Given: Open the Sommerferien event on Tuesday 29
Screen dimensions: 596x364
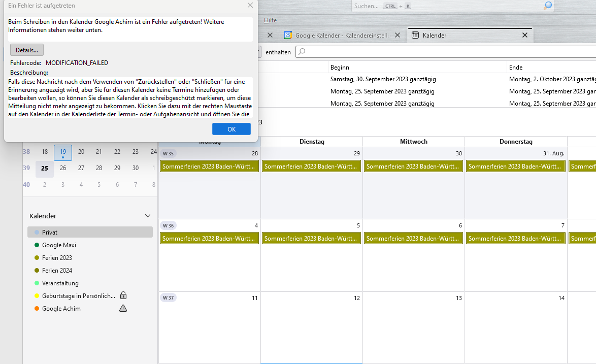Looking at the screenshot, I should (x=311, y=167).
